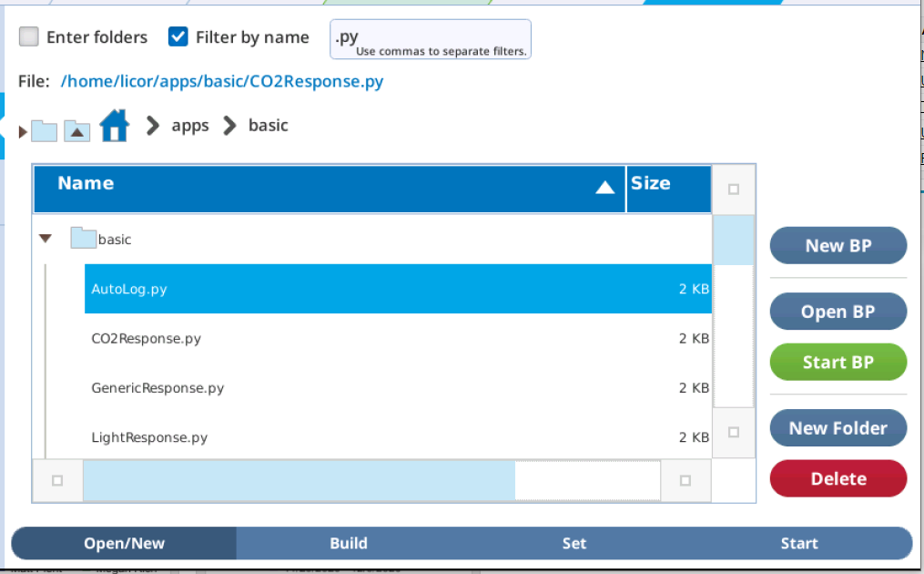Click the plain folder icon in the path bar
The width and height of the screenshot is (924, 574).
coord(44,131)
